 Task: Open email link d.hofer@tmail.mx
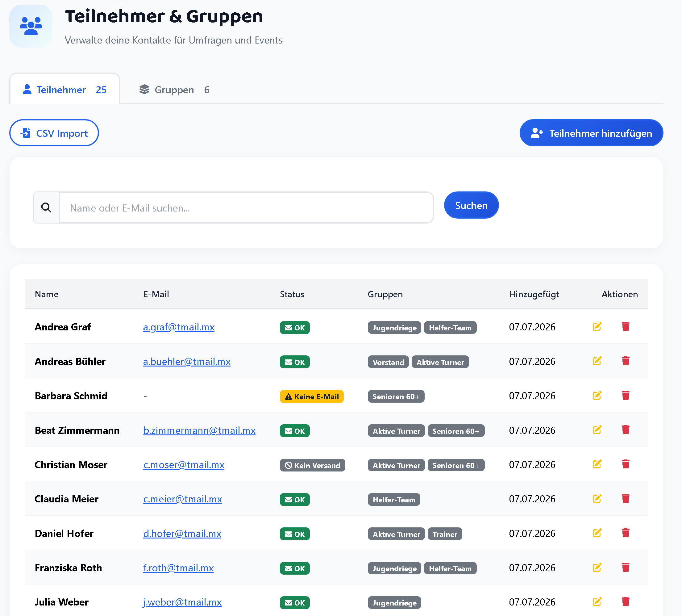(182, 534)
